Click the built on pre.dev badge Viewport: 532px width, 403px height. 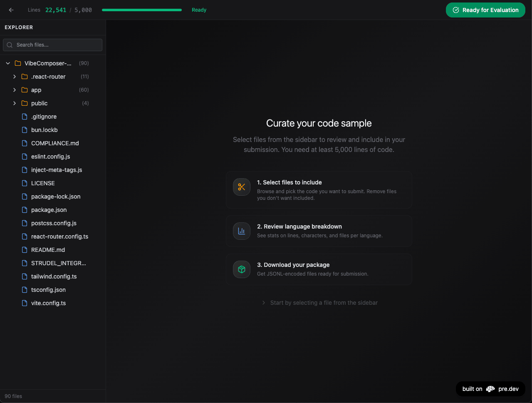[x=490, y=389]
